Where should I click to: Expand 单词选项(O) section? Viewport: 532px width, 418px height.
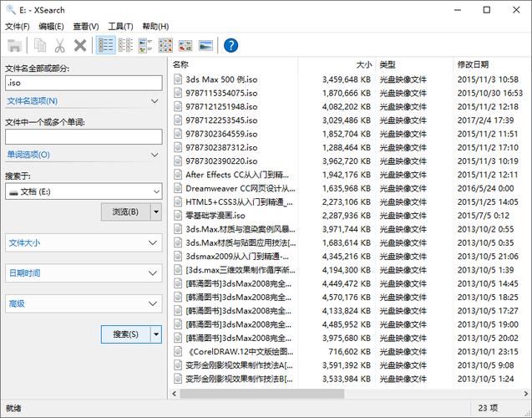click(84, 155)
